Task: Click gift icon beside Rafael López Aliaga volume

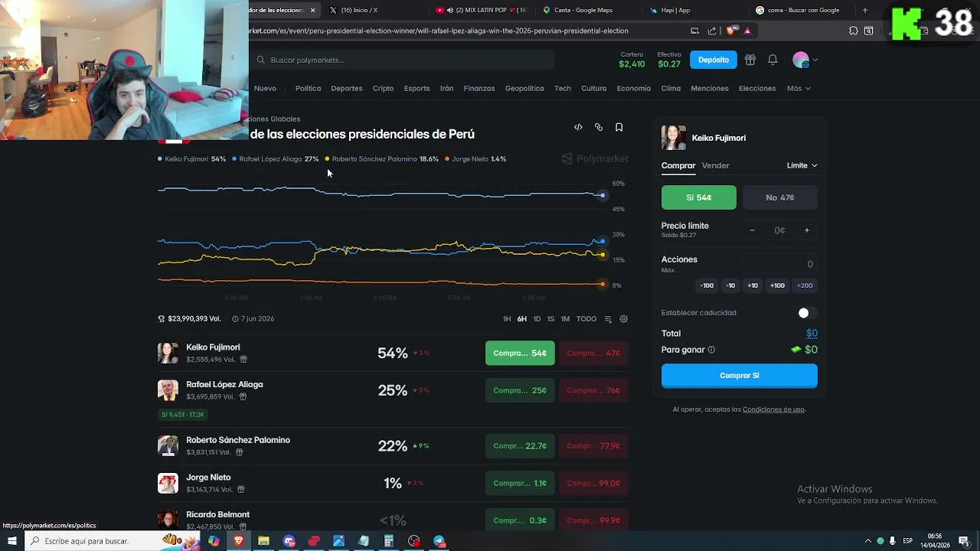Action: [243, 396]
